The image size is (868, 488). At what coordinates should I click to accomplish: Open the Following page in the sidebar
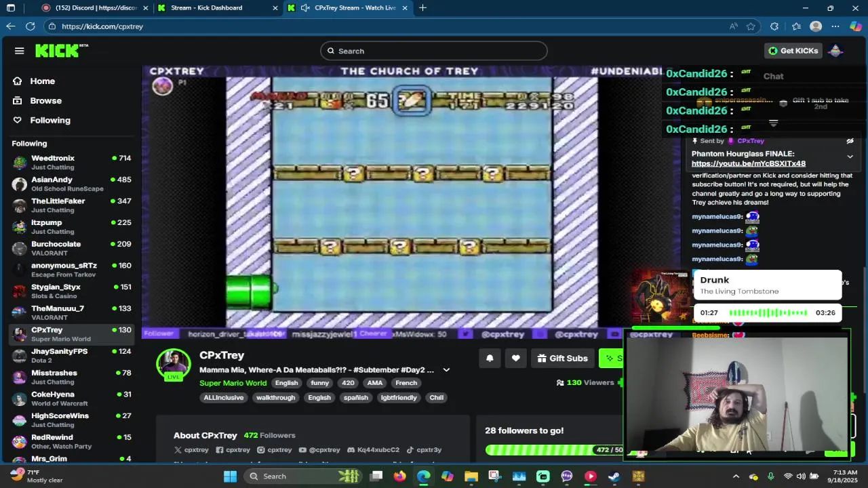pos(50,121)
